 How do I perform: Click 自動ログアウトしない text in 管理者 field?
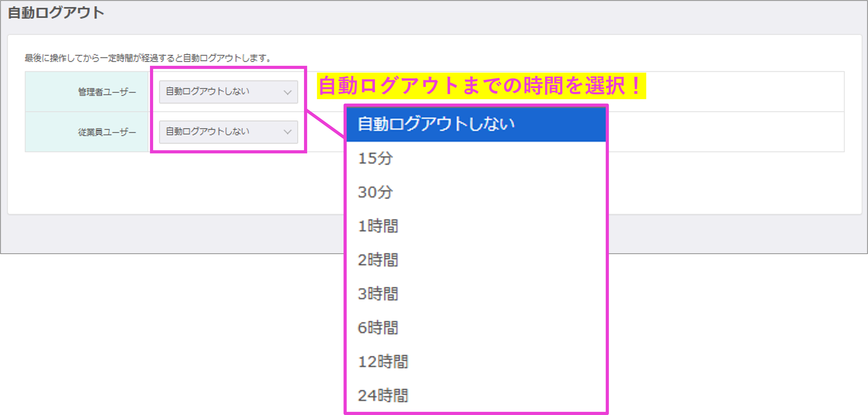pyautogui.click(x=207, y=91)
